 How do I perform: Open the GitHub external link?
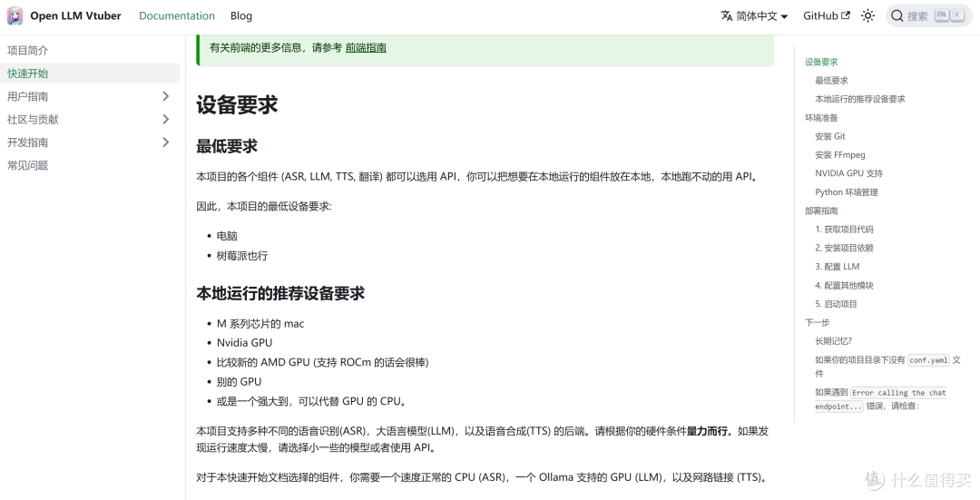(827, 15)
